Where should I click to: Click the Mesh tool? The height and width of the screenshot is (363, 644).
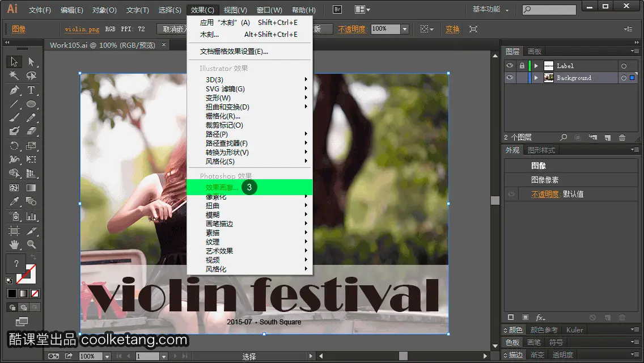(14, 188)
